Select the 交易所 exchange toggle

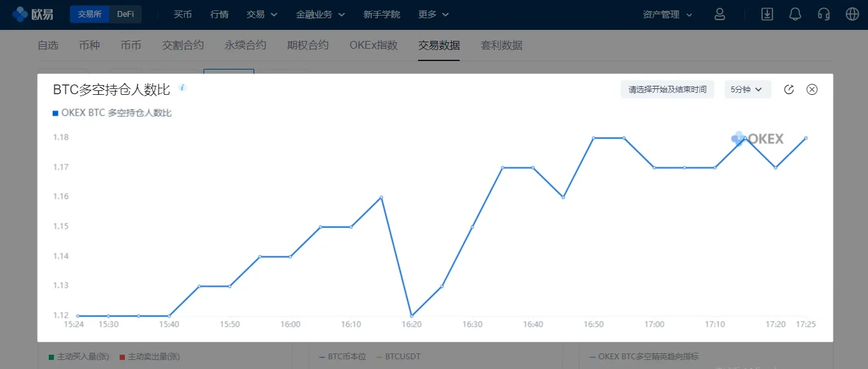click(90, 14)
